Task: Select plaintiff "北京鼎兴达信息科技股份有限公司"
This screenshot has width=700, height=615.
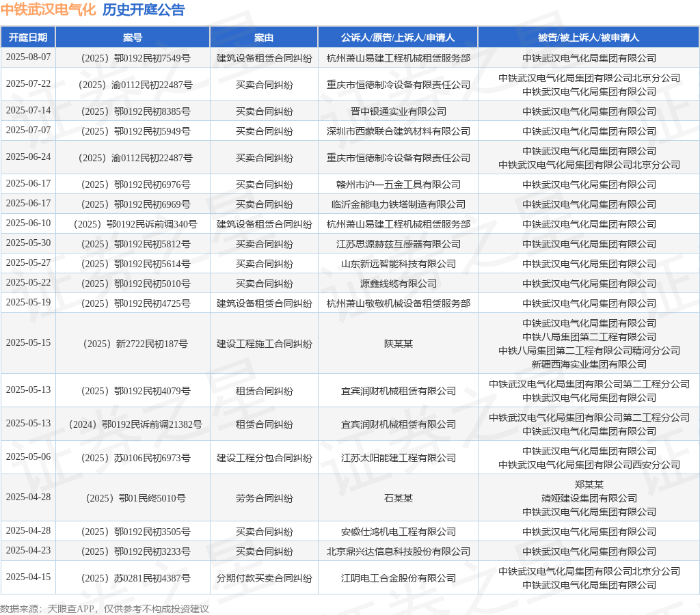Action: [x=399, y=551]
